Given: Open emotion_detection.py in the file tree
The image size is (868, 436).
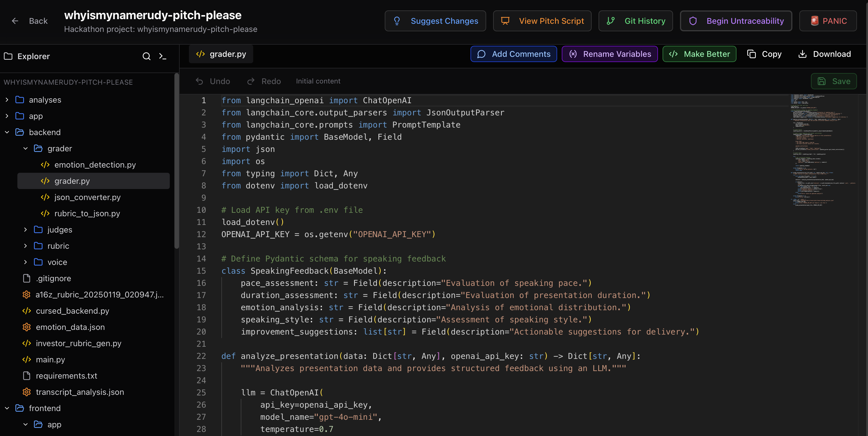Looking at the screenshot, I should [95, 165].
